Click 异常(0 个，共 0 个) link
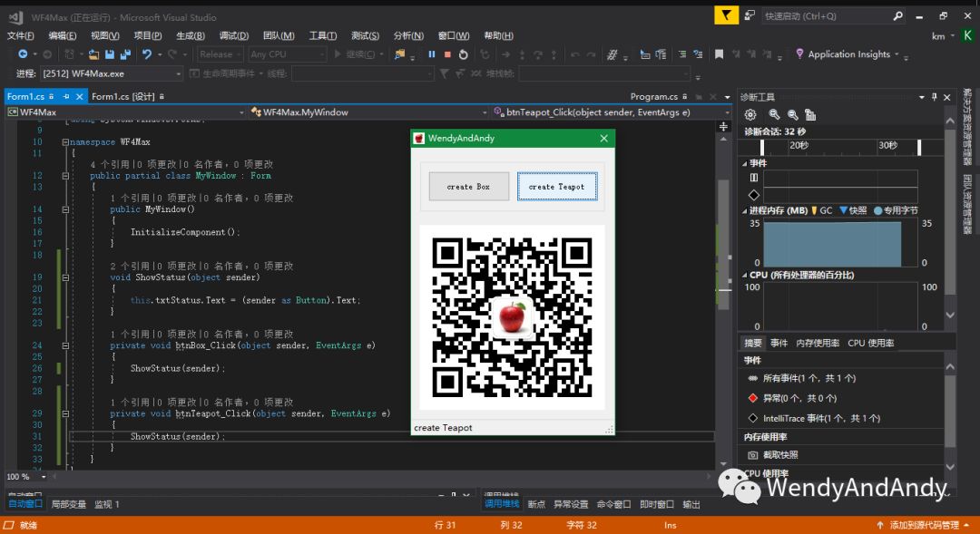Image resolution: width=980 pixels, height=534 pixels. pos(799,398)
